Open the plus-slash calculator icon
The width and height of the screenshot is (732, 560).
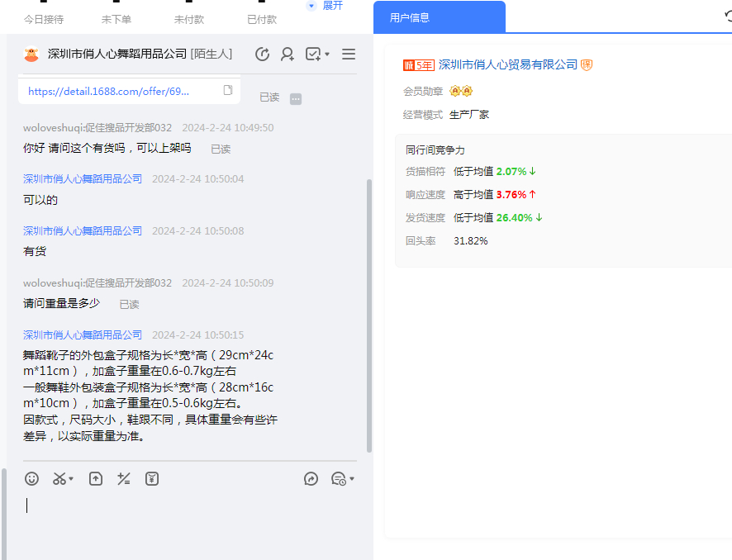(124, 479)
